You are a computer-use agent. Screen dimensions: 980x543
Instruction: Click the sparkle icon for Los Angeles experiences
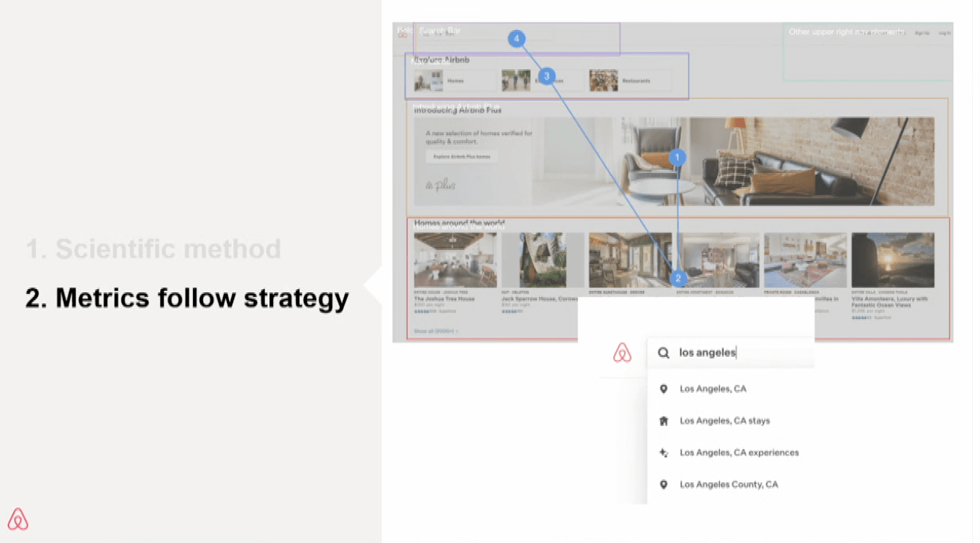tap(664, 453)
